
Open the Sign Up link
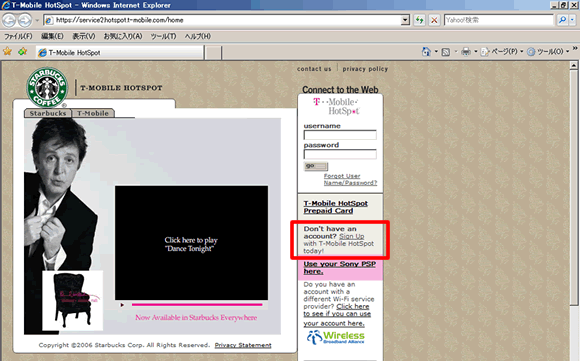[351, 236]
